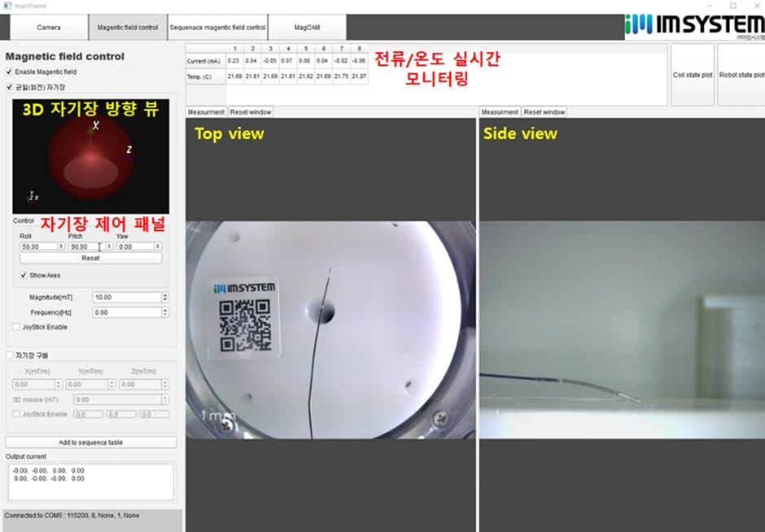Adjust the Magnitude spinner arrows
Image resolution: width=765 pixels, height=532 pixels.
pyautogui.click(x=165, y=297)
